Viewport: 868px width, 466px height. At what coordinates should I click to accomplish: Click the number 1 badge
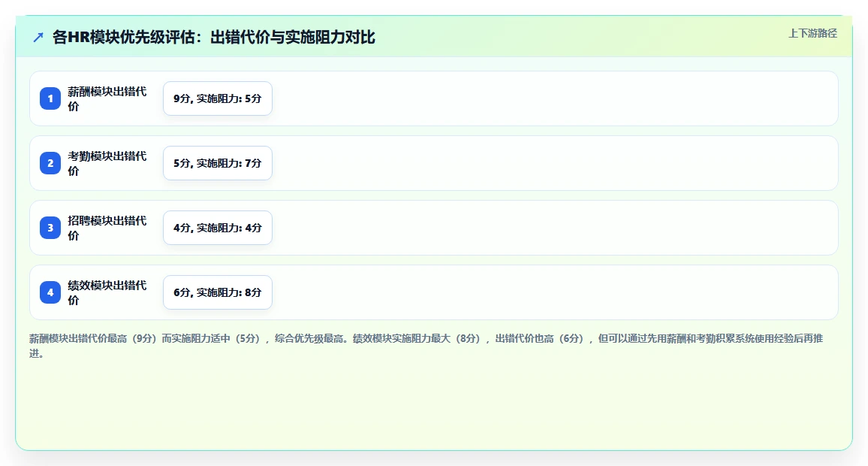coord(50,98)
